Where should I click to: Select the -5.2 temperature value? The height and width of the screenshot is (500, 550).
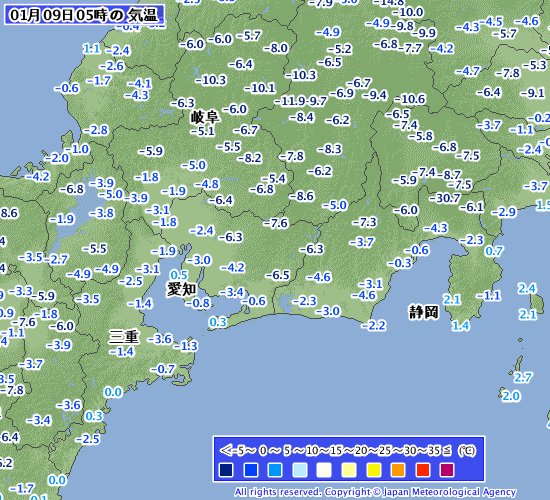pyautogui.click(x=340, y=49)
